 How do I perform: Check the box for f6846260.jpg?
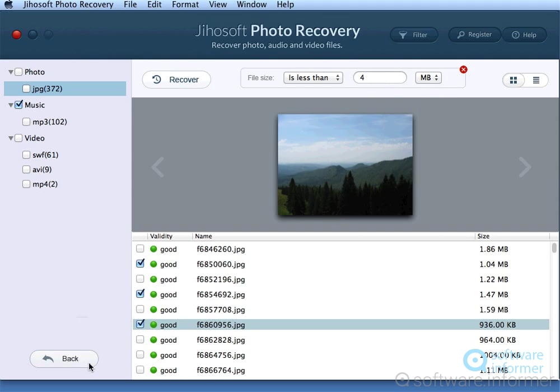point(140,249)
